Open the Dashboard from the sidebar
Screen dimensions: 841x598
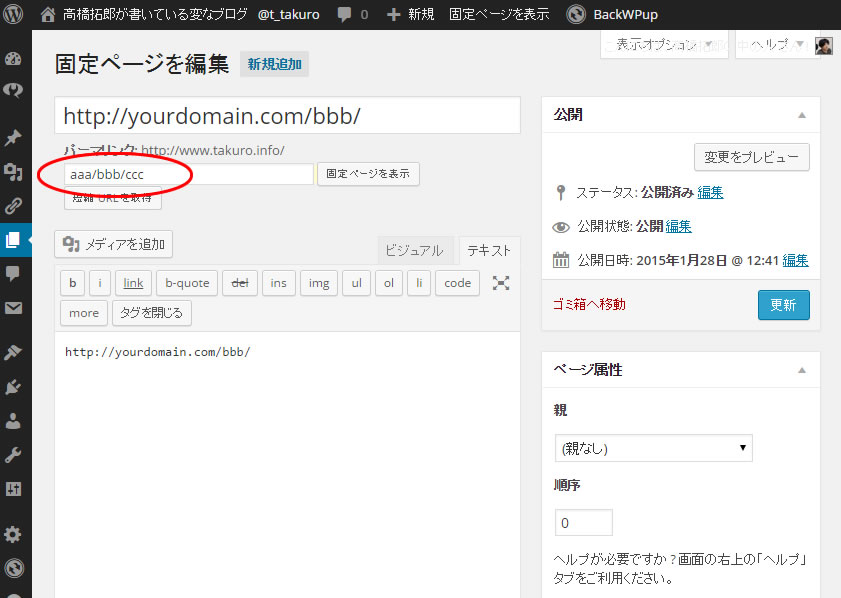[x=13, y=58]
